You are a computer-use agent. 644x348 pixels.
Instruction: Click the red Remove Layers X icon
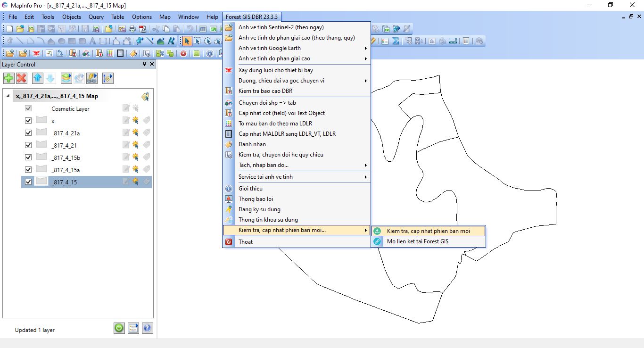click(x=22, y=78)
